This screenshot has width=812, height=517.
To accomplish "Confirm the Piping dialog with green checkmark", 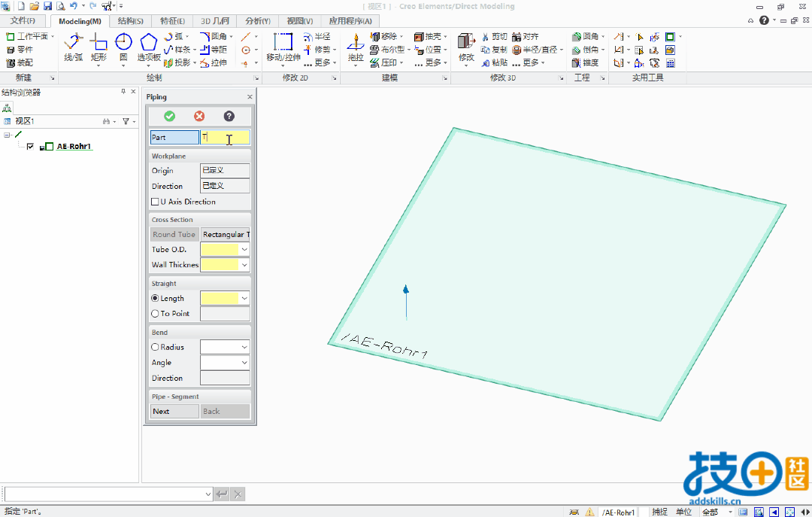I will click(169, 116).
